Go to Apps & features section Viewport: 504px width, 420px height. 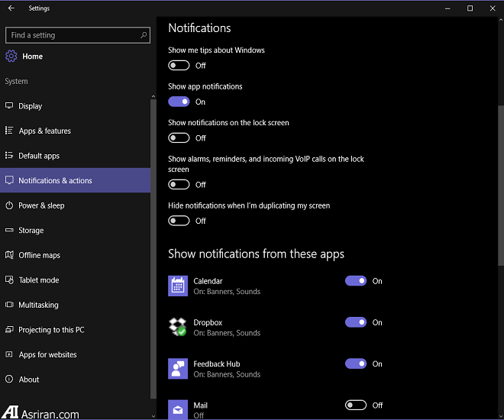(44, 131)
